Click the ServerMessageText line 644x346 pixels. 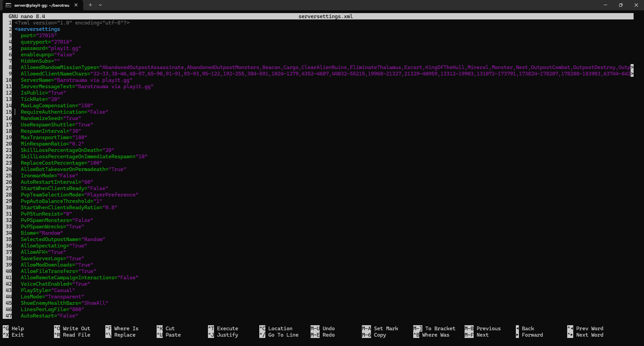pos(87,86)
